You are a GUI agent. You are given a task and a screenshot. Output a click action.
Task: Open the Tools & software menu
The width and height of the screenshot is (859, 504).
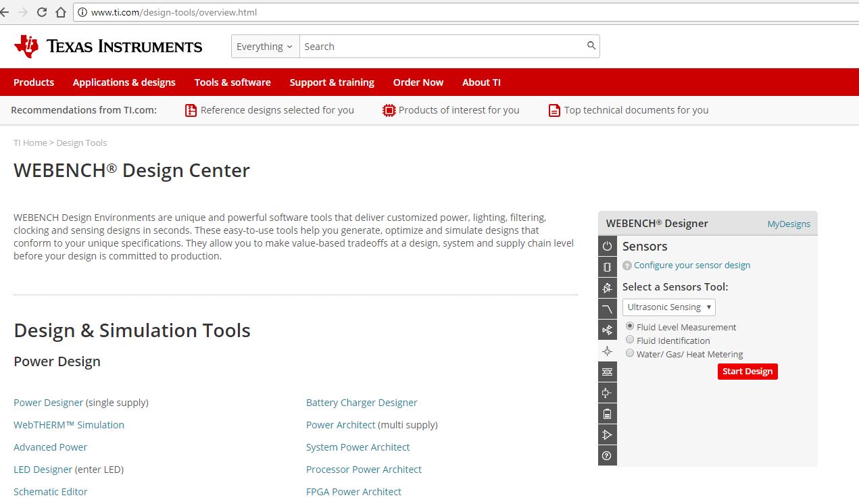pos(232,82)
